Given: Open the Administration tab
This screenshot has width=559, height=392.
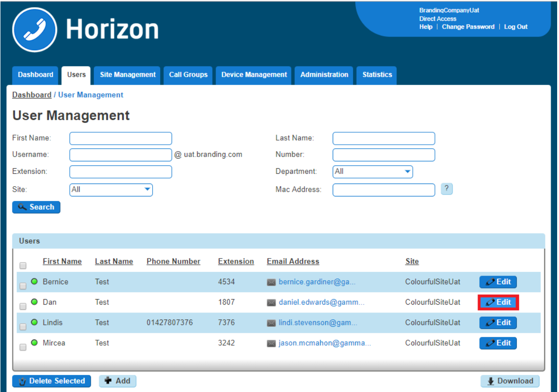Looking at the screenshot, I should 324,75.
